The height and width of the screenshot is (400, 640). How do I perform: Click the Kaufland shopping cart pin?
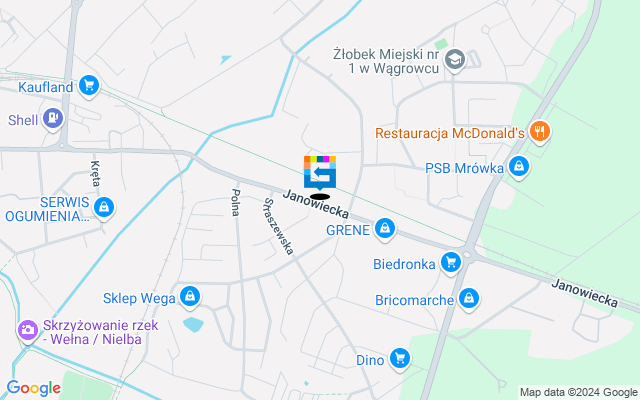(x=89, y=86)
